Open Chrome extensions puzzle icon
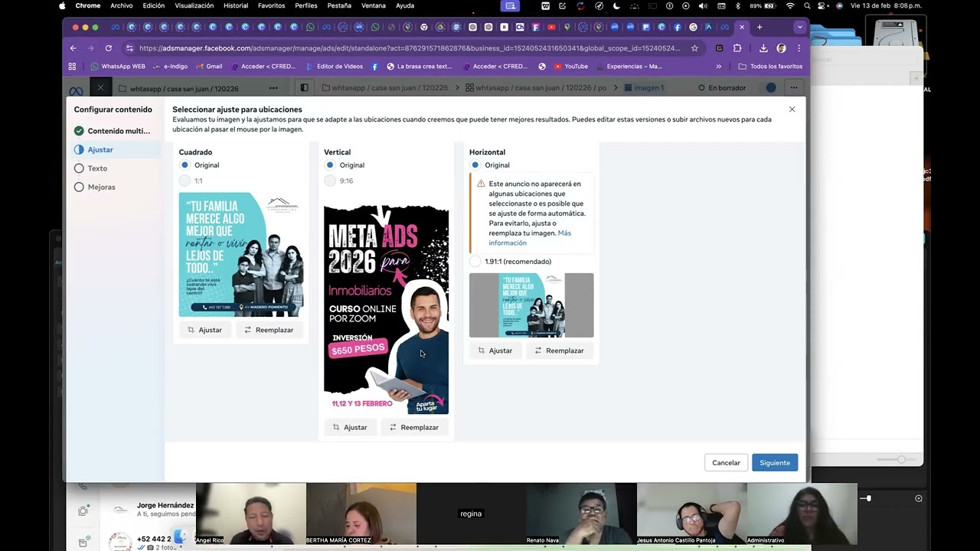The image size is (980, 551). pos(737,48)
